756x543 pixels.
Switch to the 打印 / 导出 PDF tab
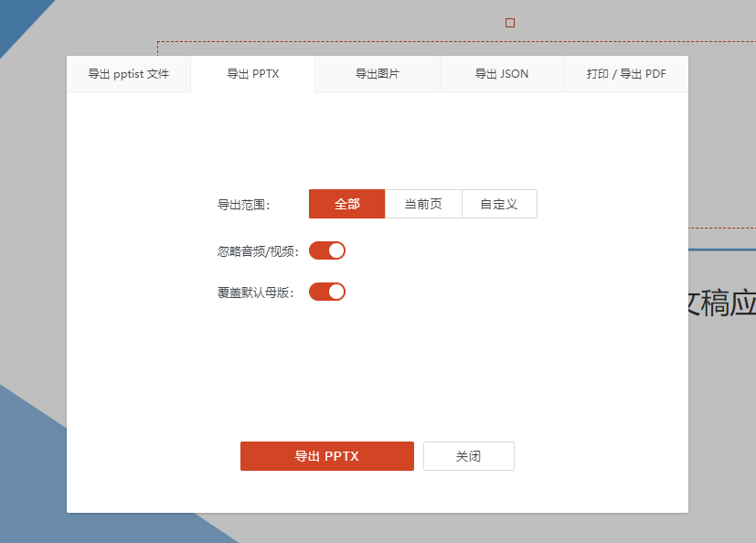pyautogui.click(x=625, y=74)
